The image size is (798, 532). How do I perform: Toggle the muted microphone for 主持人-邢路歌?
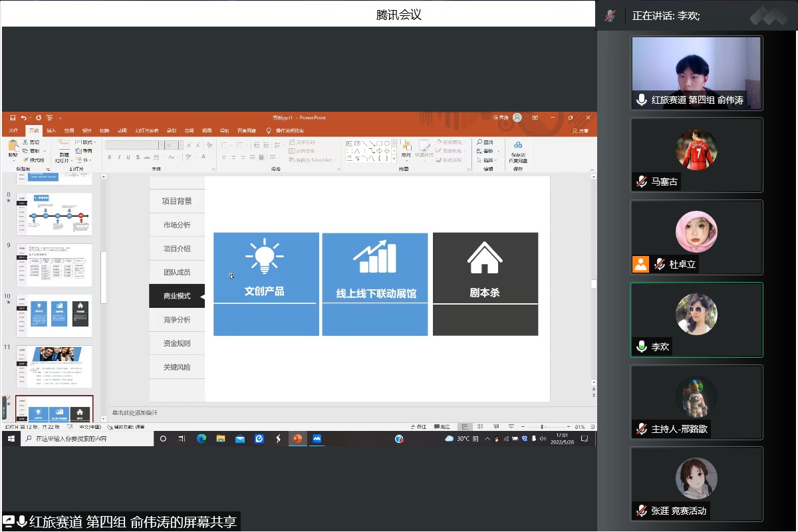[x=641, y=429]
